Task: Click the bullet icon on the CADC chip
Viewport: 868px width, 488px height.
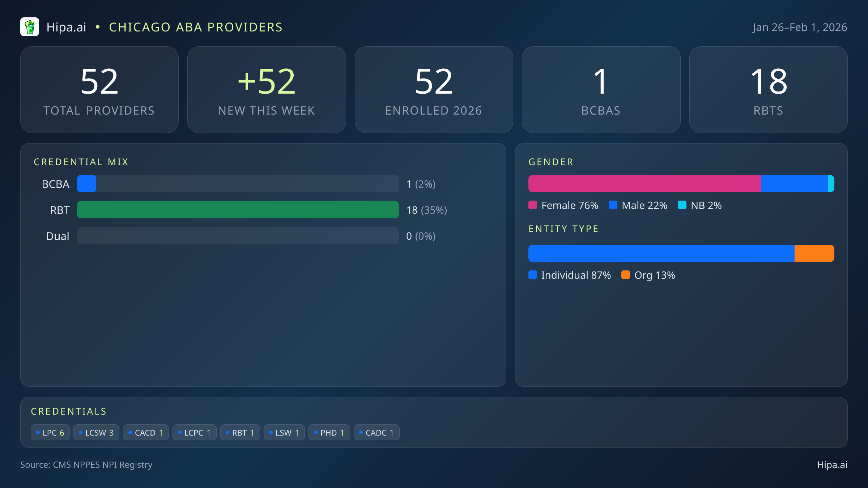Action: pyautogui.click(x=360, y=432)
